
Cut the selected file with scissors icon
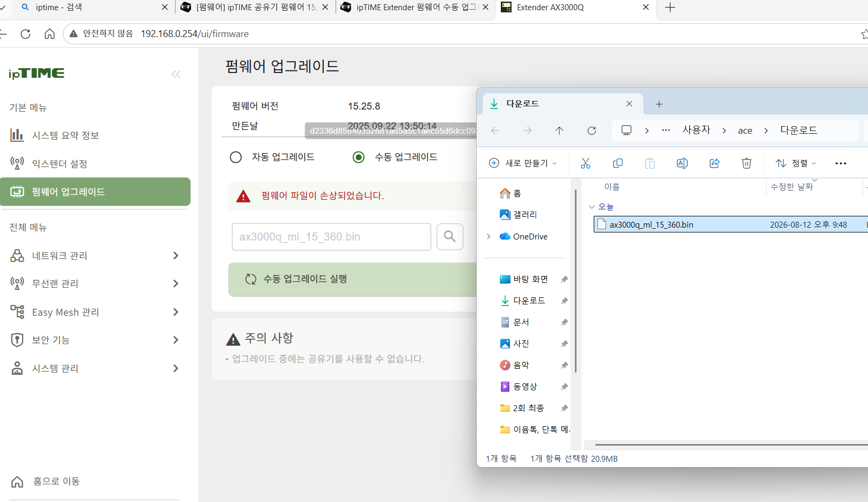pos(586,163)
